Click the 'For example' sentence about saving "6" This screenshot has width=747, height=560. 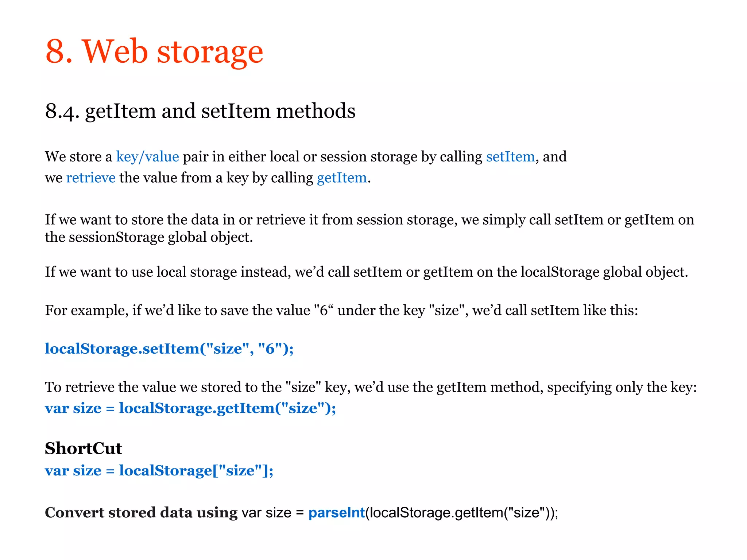tap(342, 311)
